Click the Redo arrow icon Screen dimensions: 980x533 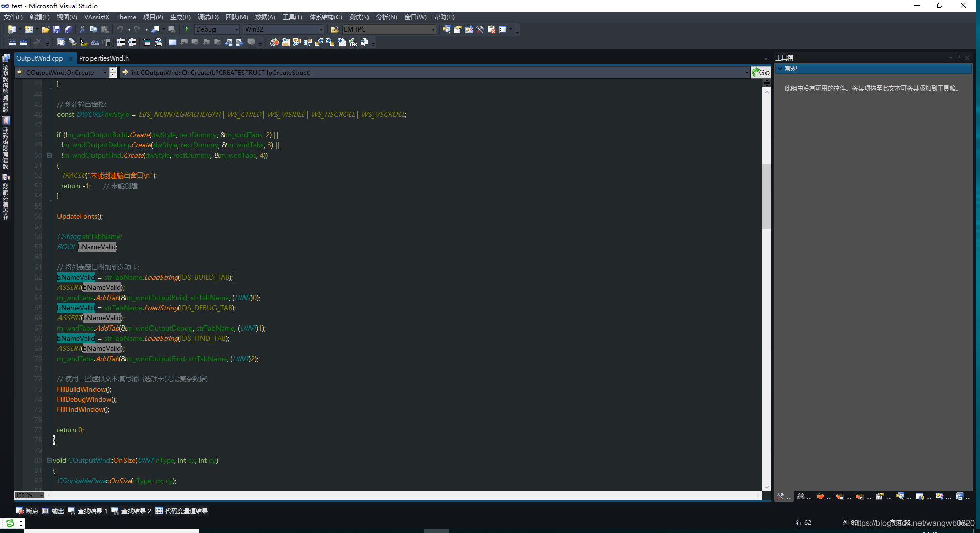[x=137, y=29]
